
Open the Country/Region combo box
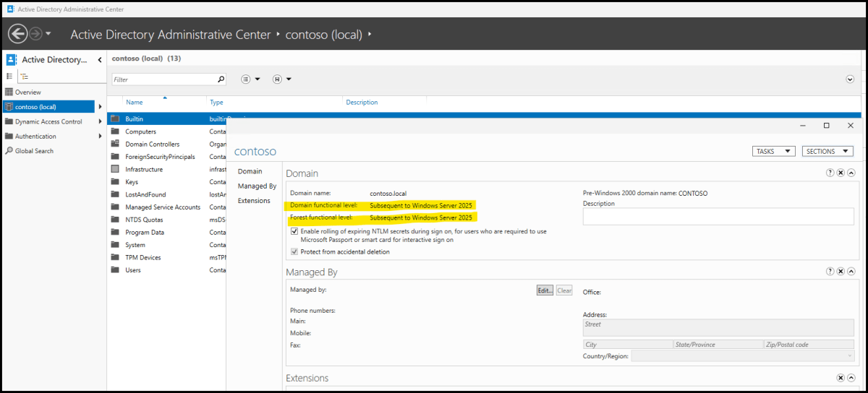[x=742, y=356]
